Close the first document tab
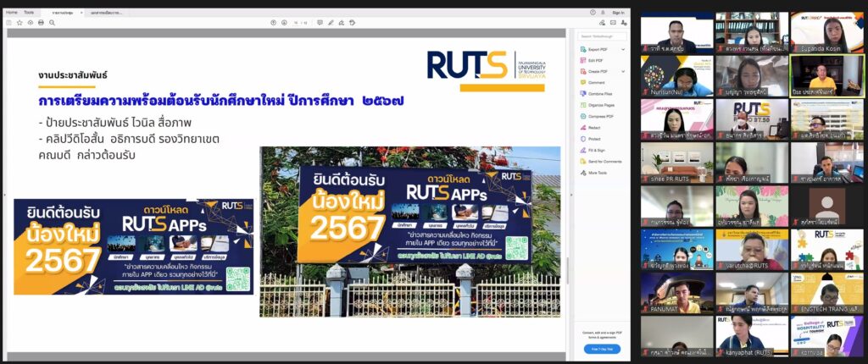Screen dimensions: 868x364 point(81,12)
